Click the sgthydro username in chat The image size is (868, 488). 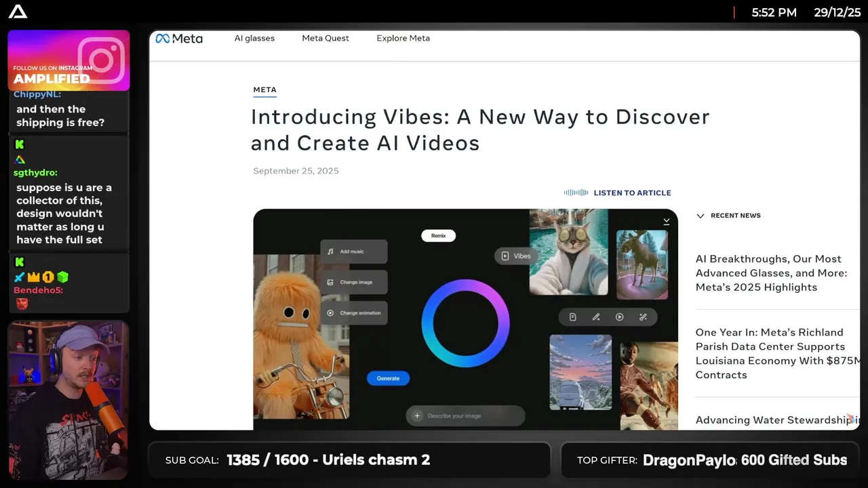(x=35, y=173)
